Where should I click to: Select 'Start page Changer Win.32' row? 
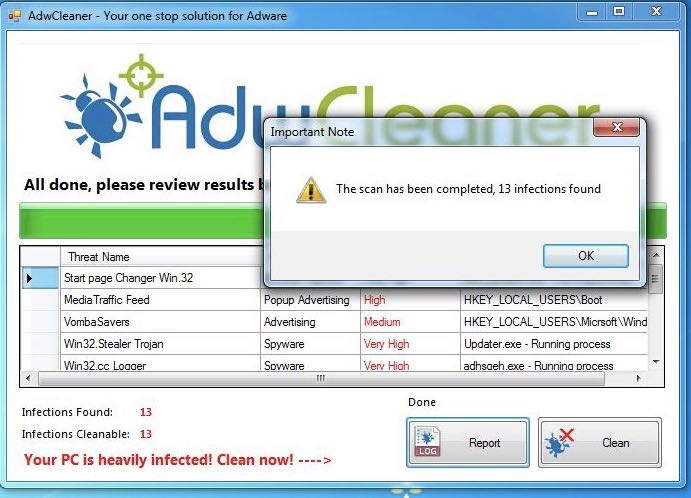click(160, 278)
